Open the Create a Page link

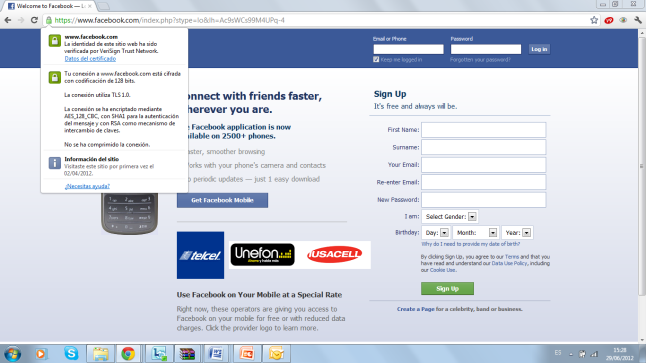coord(416,309)
